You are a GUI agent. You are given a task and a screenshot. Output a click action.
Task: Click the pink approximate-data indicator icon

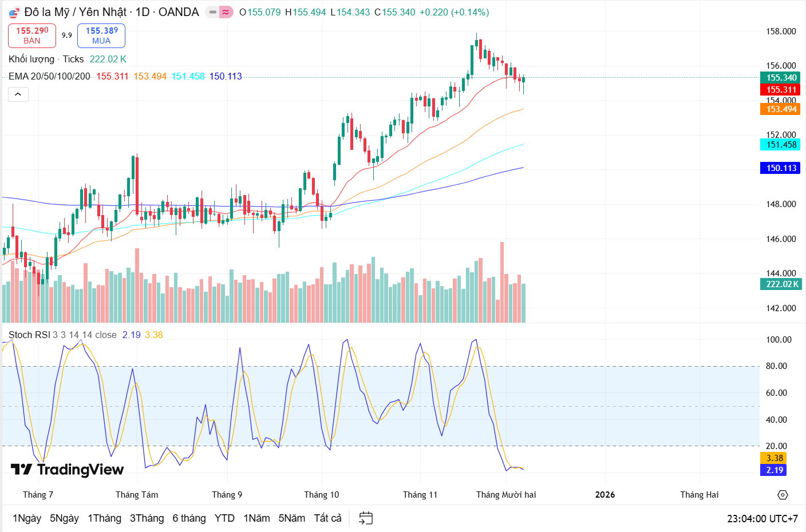coord(226,12)
